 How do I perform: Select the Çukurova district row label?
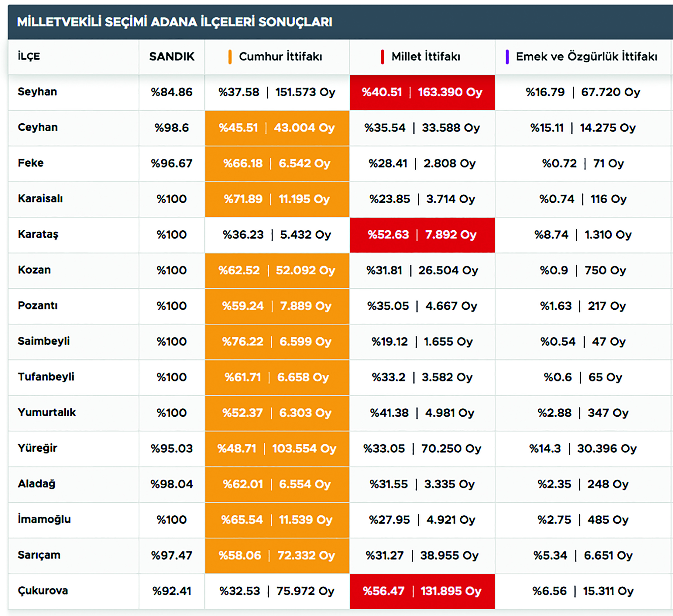point(43,591)
